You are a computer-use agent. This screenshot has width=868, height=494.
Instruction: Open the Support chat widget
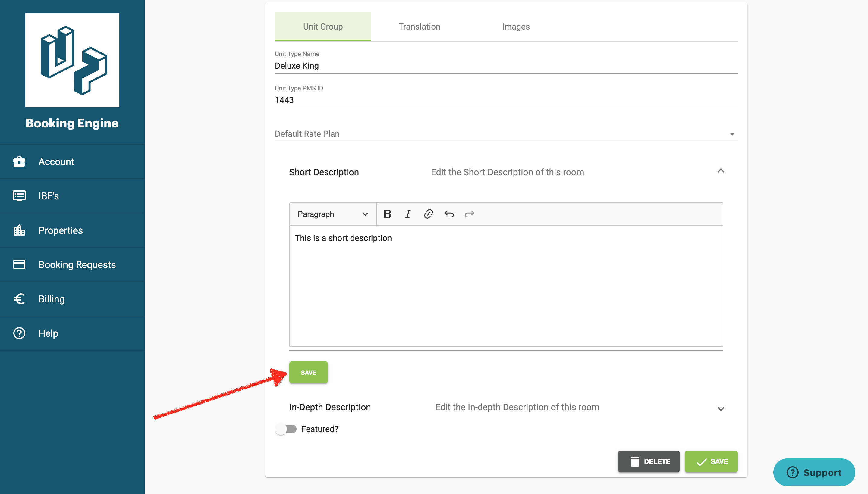(814, 472)
